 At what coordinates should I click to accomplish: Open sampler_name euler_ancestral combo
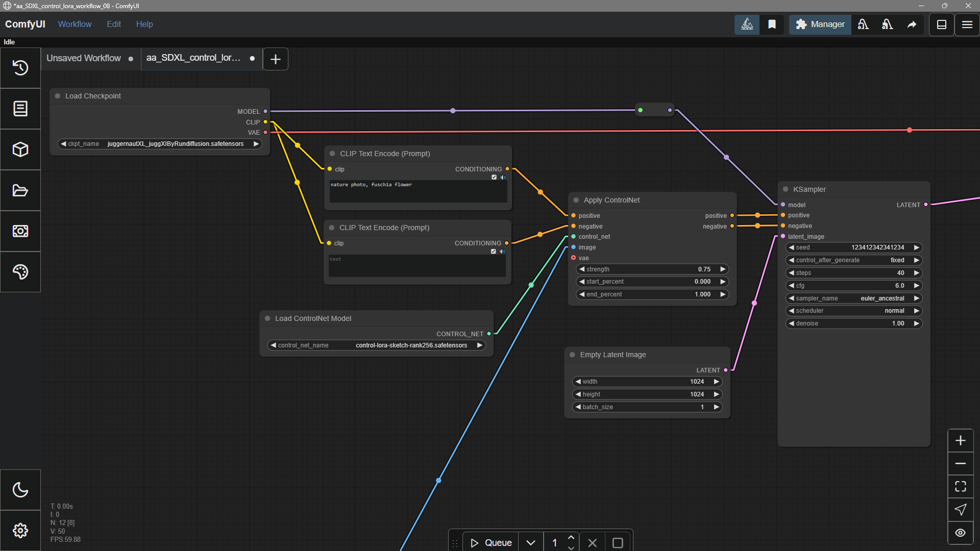pos(854,298)
